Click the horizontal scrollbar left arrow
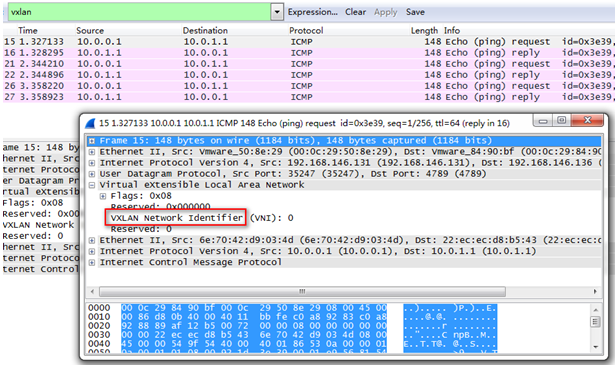This screenshot has width=616, height=365. point(92,292)
